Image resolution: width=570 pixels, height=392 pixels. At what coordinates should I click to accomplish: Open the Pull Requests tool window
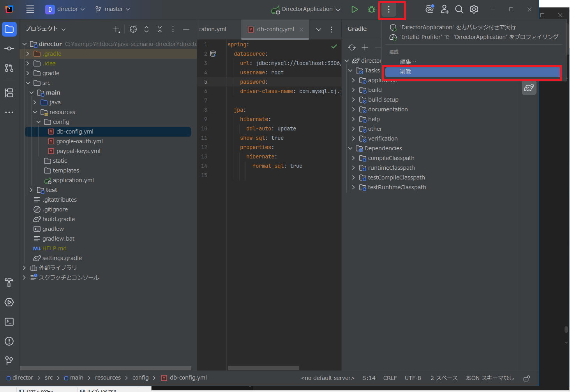(x=9, y=68)
